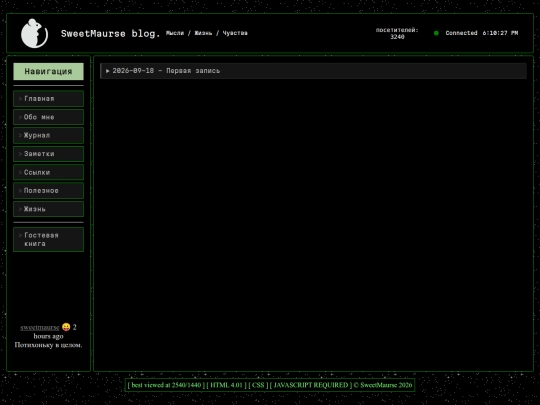Click the SweetMaurse blog. title
The height and width of the screenshot is (405, 540).
point(111,33)
